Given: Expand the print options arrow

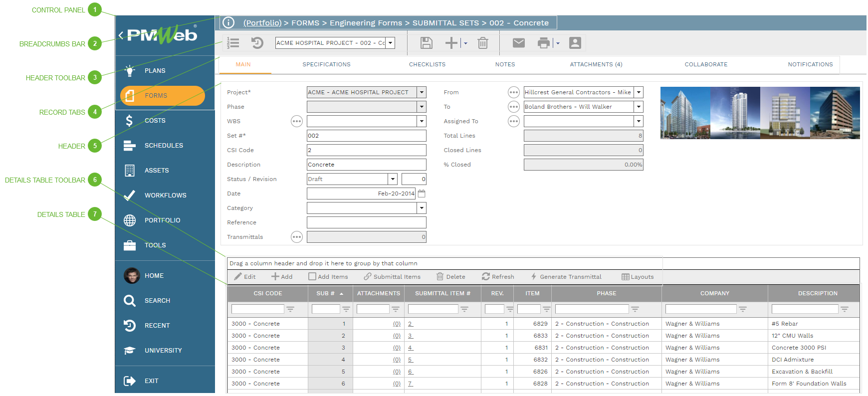Looking at the screenshot, I should tap(558, 43).
